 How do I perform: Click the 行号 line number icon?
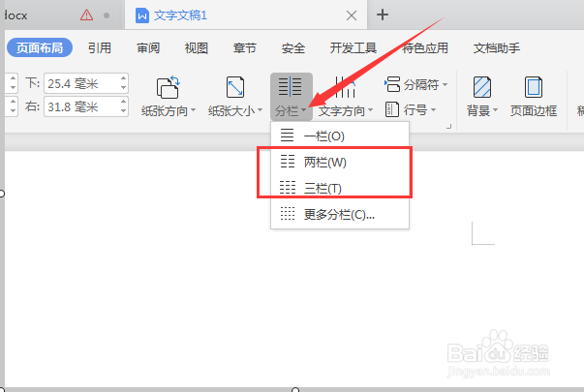tap(392, 109)
